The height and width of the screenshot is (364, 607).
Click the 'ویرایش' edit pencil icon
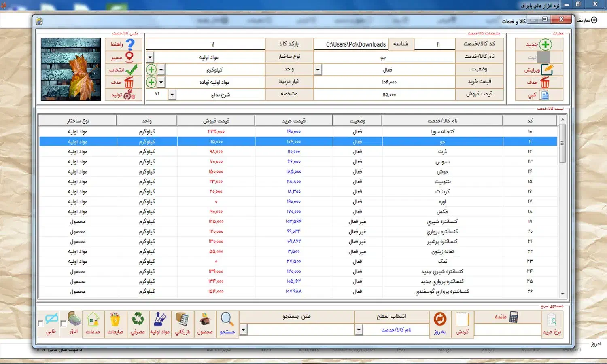546,70
